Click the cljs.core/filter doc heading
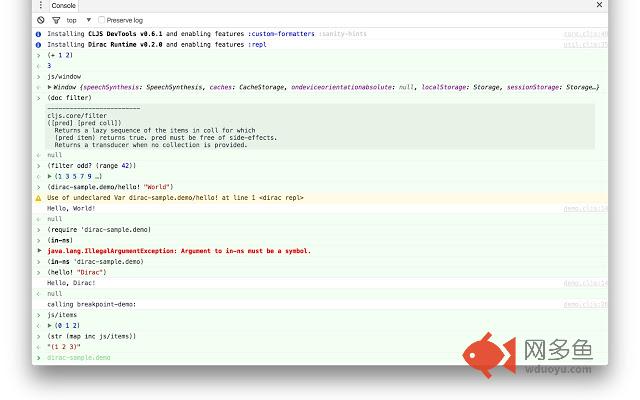Viewport: 640px width, 400px height. click(x=77, y=116)
